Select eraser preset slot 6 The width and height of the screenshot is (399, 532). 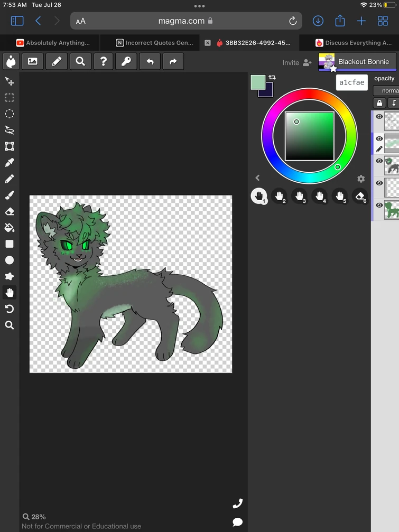(360, 196)
